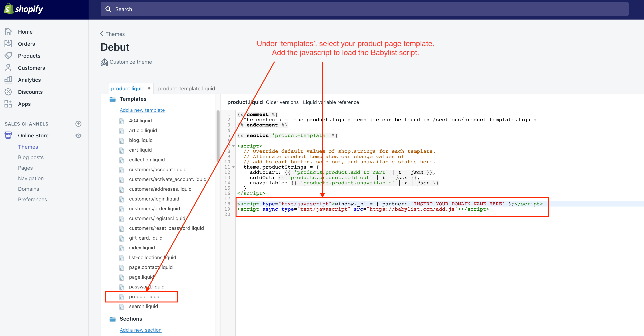Click the Customers person icon
The image size is (644, 336).
[8, 68]
